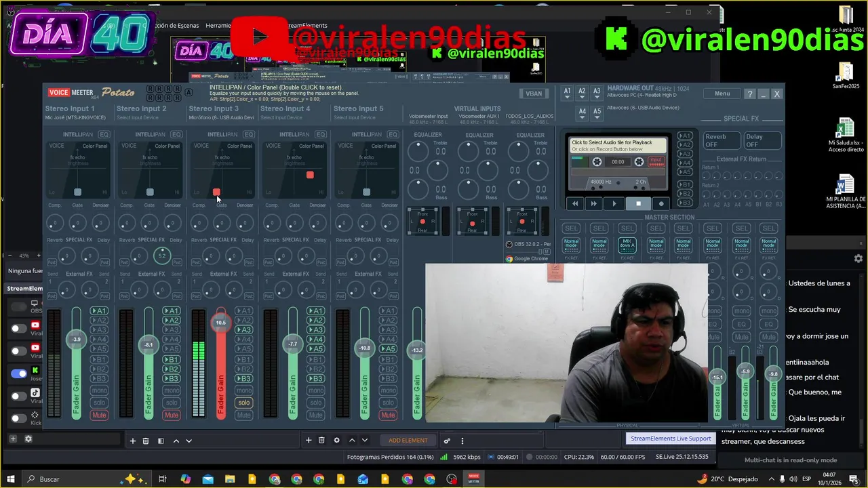Stop the cassette recorder
This screenshot has height=488, width=868.
click(x=638, y=203)
